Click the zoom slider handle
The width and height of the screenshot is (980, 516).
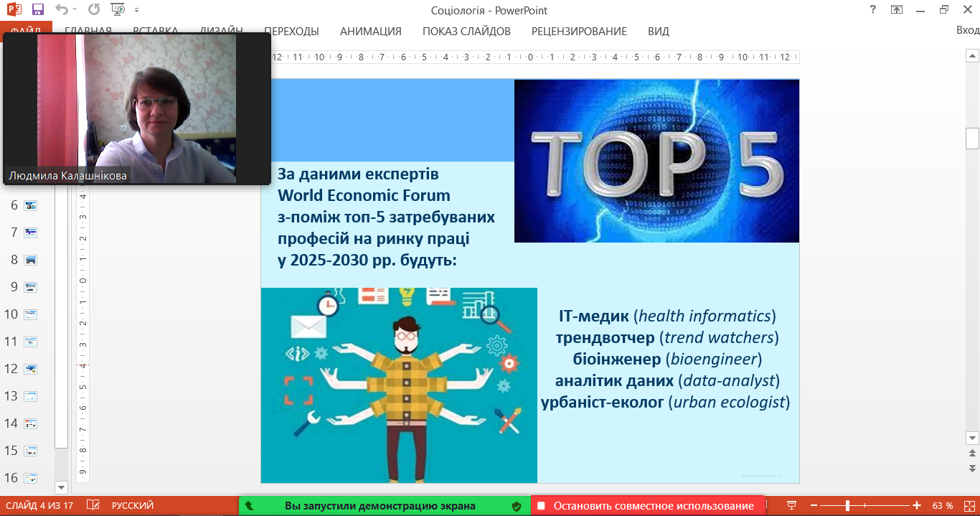[847, 506]
